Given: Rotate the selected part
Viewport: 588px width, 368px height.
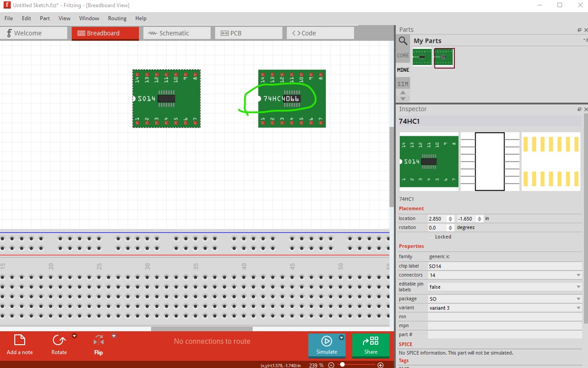Looking at the screenshot, I should [59, 345].
